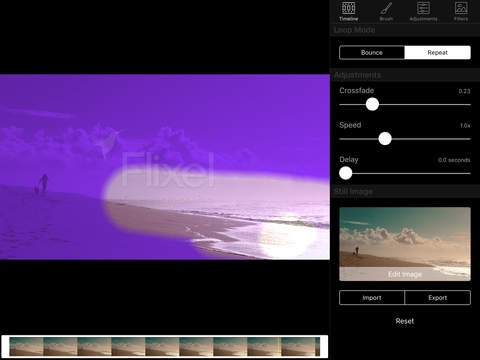480x360 pixels.
Task: Click the Crossfade slider handle
Action: (372, 104)
